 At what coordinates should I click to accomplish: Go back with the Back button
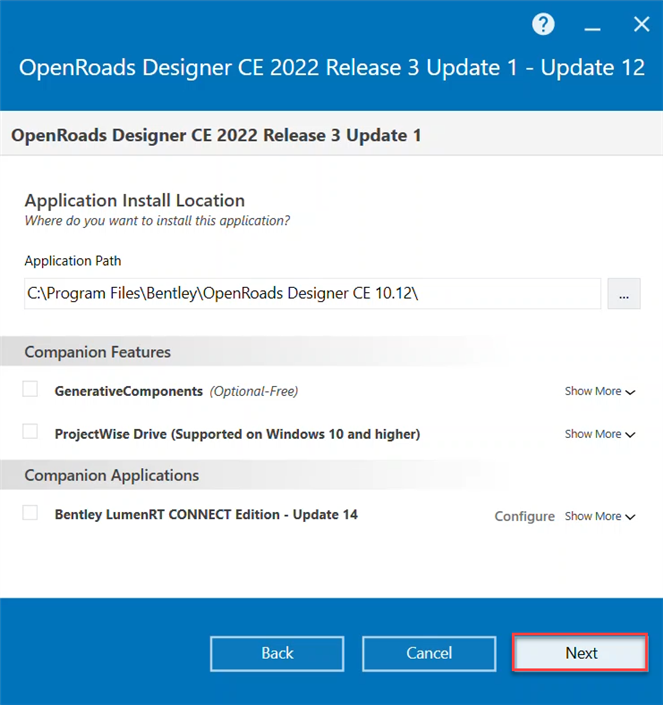point(277,653)
